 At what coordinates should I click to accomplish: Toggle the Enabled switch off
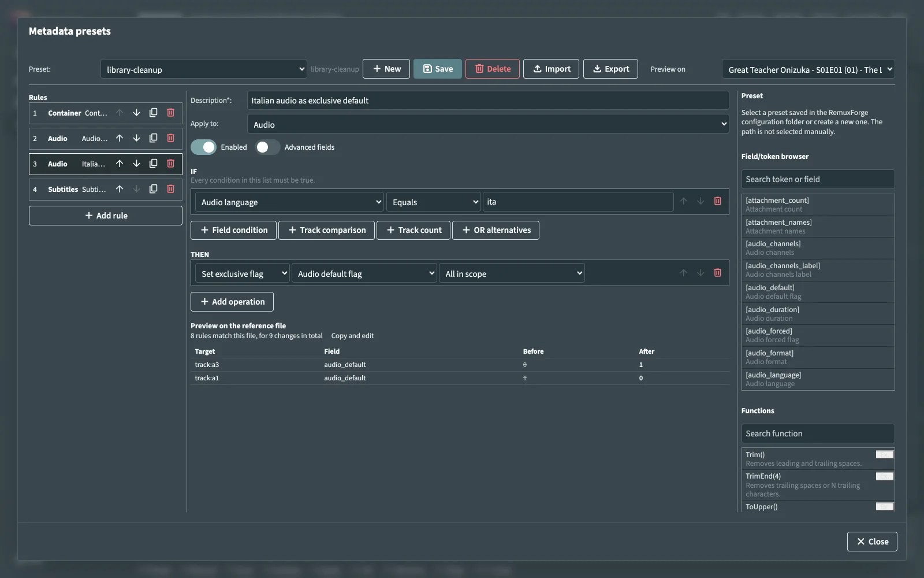(x=203, y=147)
